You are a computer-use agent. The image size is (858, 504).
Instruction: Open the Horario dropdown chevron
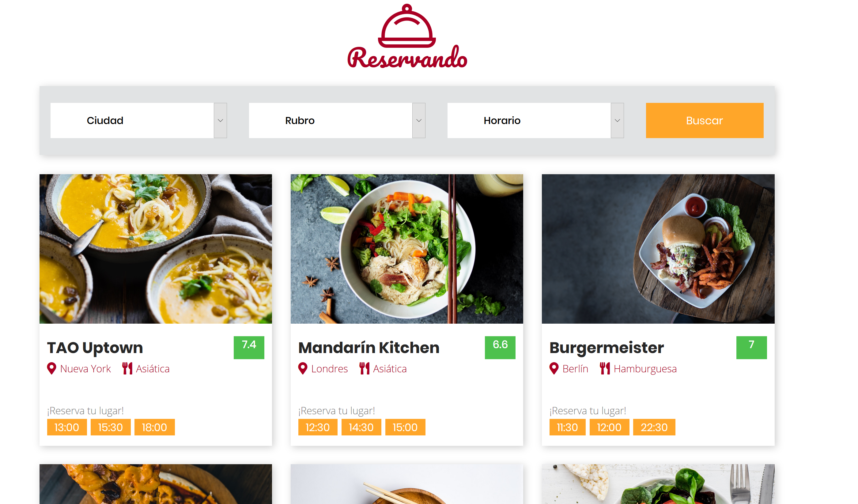tap(617, 120)
